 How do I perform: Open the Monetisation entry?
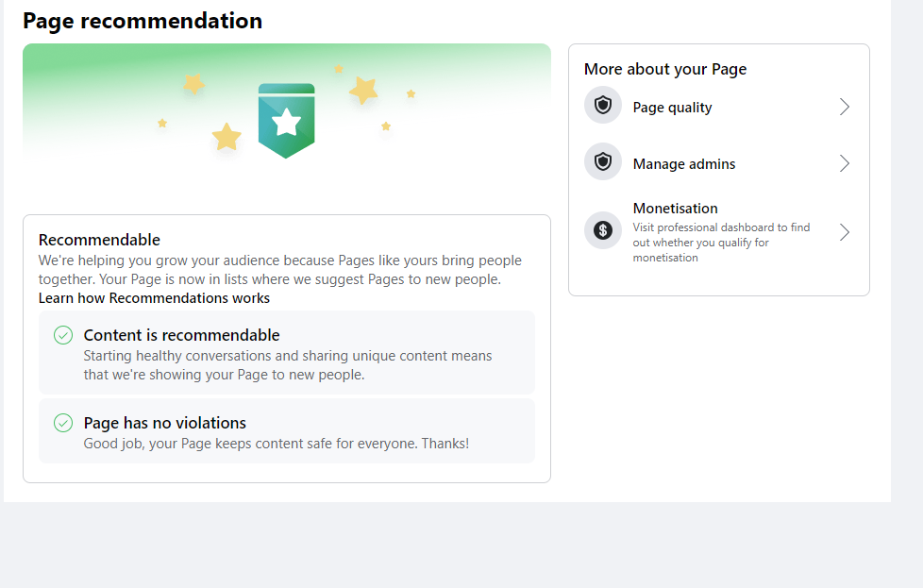tap(719, 232)
